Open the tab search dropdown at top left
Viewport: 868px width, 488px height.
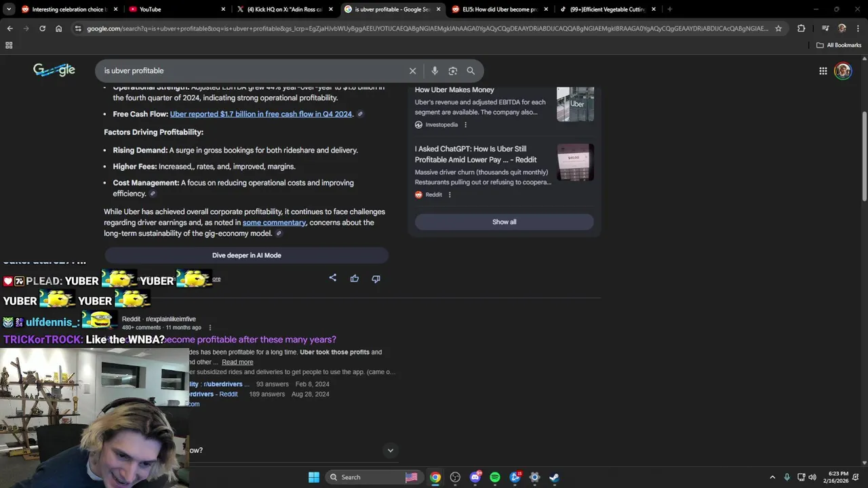click(x=9, y=9)
